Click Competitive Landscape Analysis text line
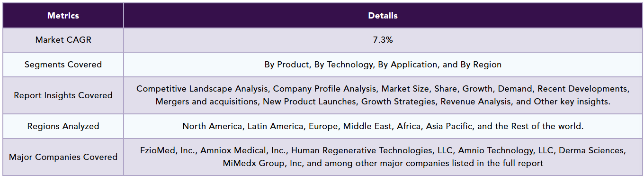The image size is (644, 177). (383, 89)
